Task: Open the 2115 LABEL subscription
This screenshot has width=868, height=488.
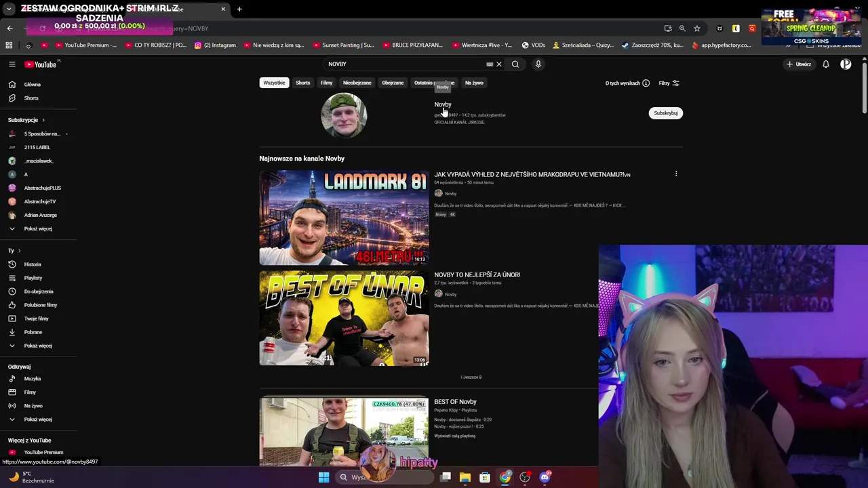Action: pyautogui.click(x=38, y=147)
